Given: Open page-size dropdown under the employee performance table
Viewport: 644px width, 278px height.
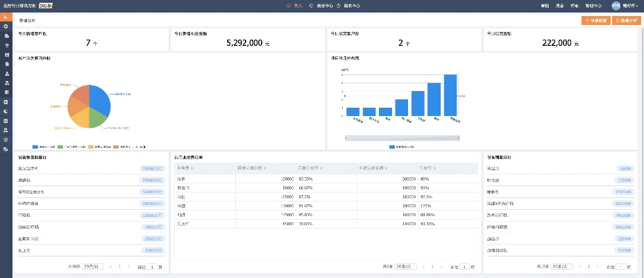Looking at the screenshot, I should tap(406, 266).
